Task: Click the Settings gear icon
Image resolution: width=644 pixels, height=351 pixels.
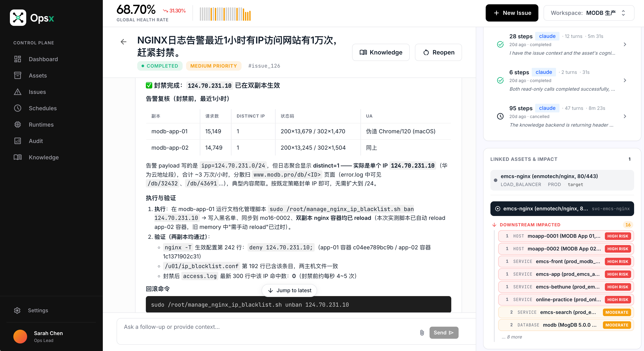Action: point(17,311)
